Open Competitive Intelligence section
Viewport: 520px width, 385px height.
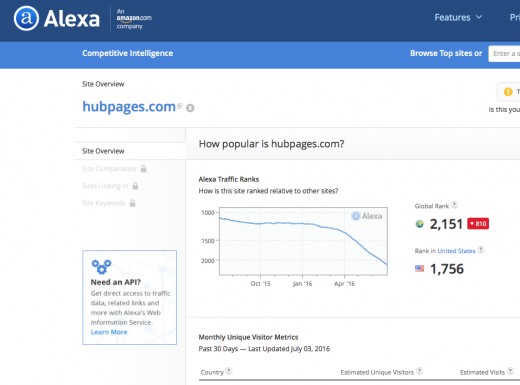pos(127,53)
